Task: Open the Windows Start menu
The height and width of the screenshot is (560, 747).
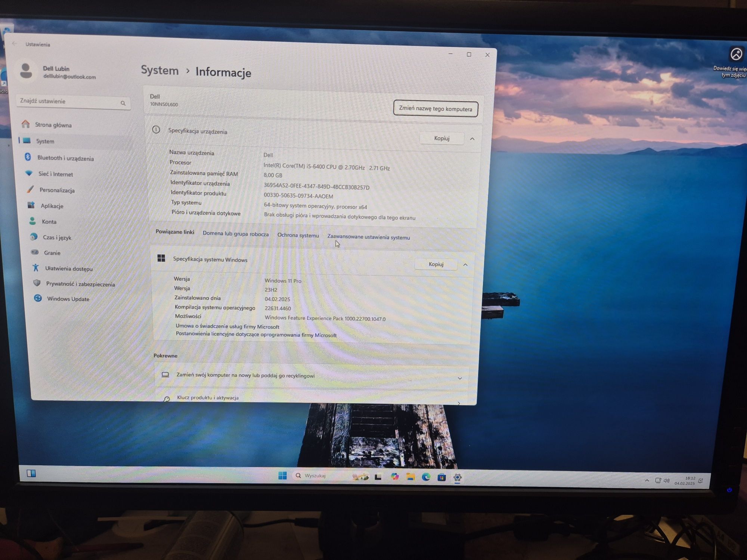Action: point(282,475)
